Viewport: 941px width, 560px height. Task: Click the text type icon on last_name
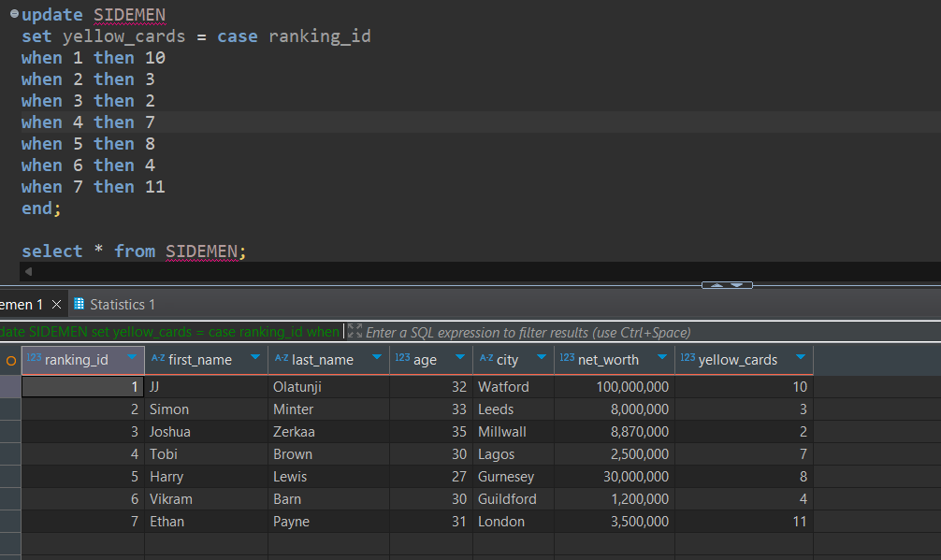[x=282, y=358]
